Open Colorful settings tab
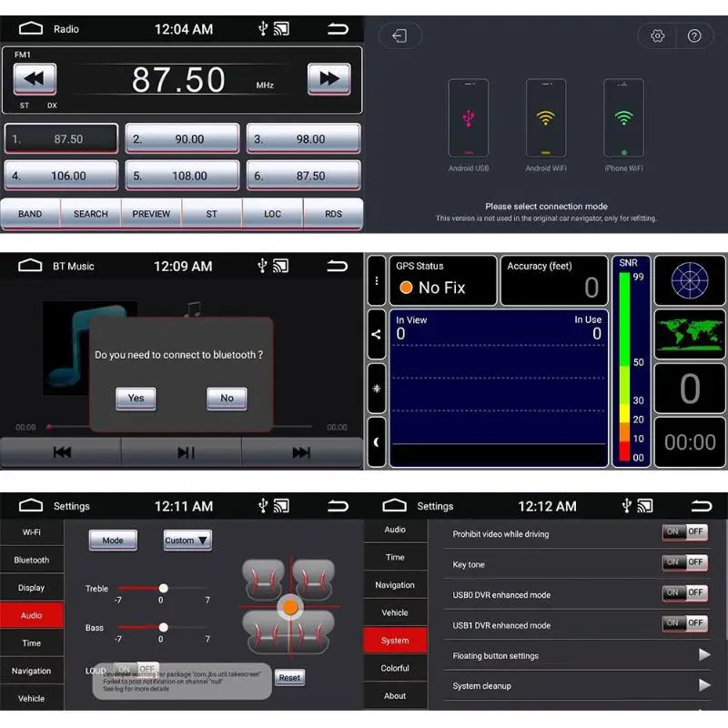Image resolution: width=728 pixels, height=728 pixels. click(x=395, y=668)
